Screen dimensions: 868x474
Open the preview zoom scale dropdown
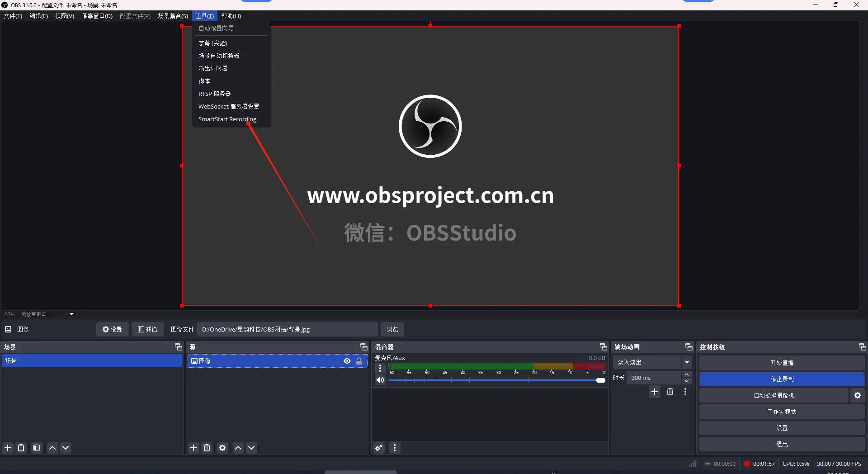pos(71,314)
